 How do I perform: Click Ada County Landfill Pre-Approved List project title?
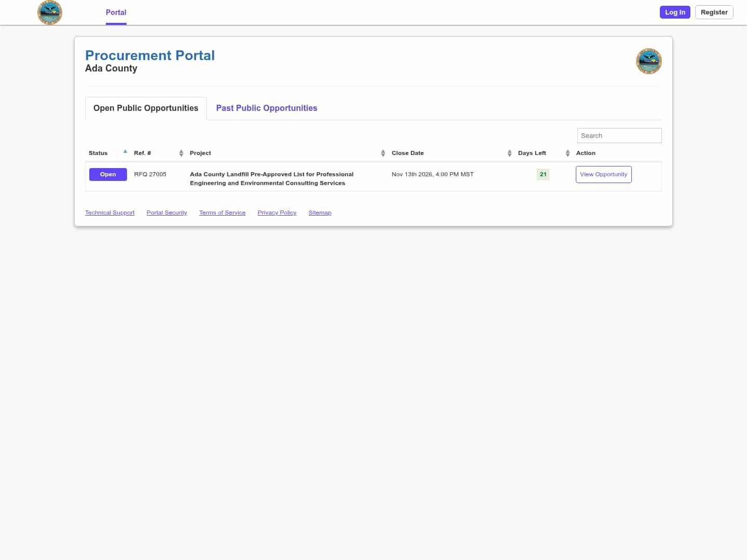271,178
